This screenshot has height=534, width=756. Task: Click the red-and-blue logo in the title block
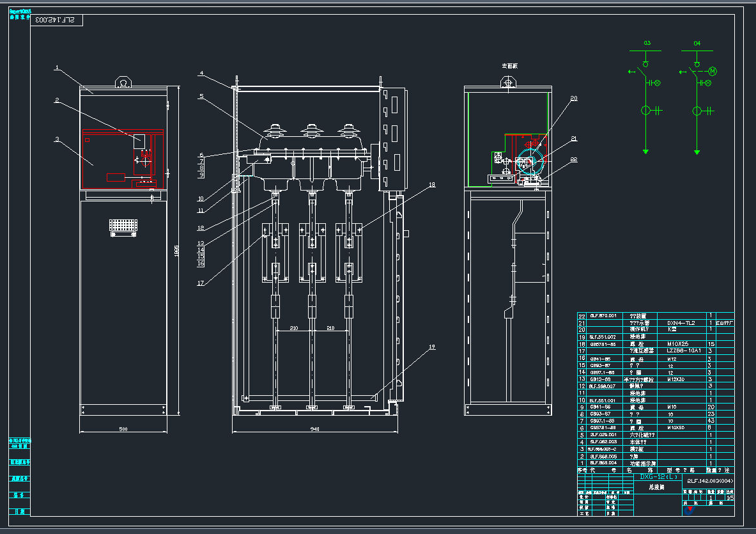(688, 509)
